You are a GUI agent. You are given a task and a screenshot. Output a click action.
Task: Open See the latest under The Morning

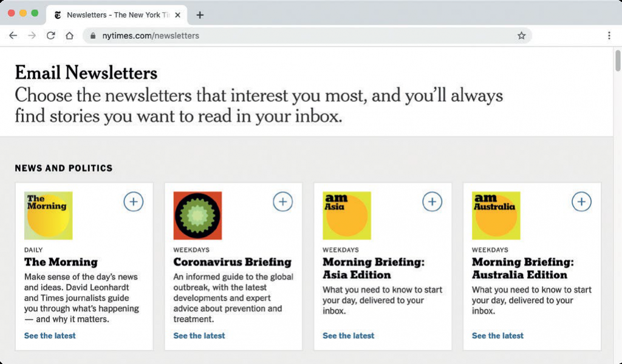point(49,335)
